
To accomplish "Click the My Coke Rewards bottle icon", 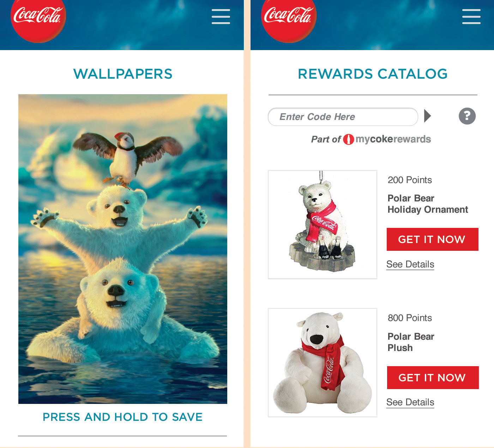I will [348, 139].
